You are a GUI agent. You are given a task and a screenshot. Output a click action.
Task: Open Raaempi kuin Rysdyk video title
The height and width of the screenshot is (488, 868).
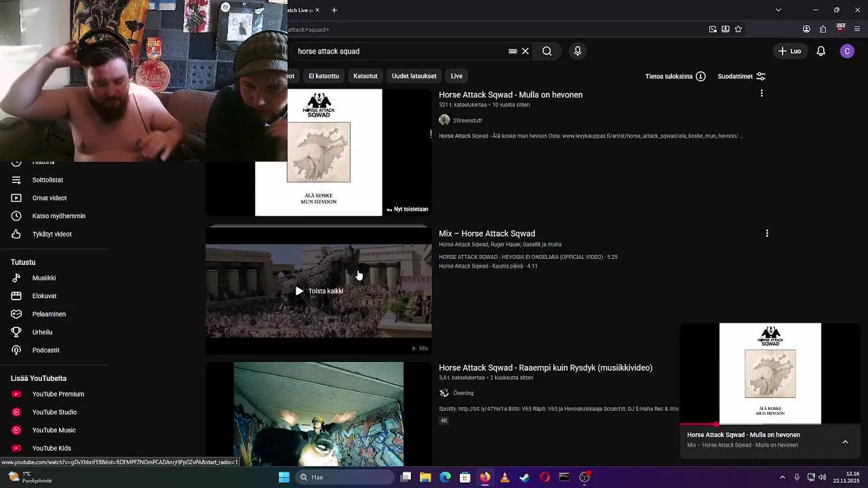click(x=545, y=367)
